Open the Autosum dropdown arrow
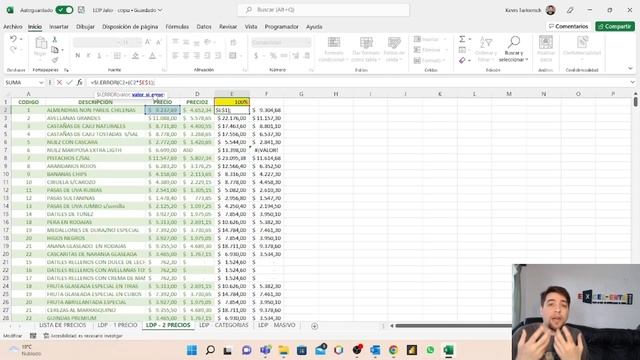 (x=470, y=39)
